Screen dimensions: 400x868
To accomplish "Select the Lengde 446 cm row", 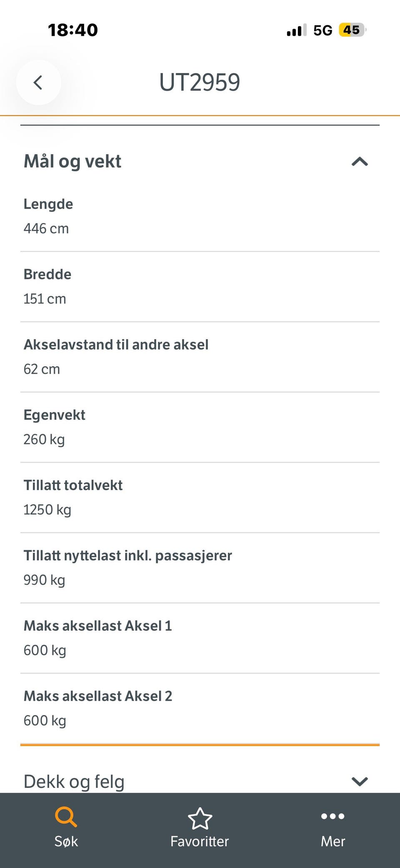I will click(x=200, y=216).
